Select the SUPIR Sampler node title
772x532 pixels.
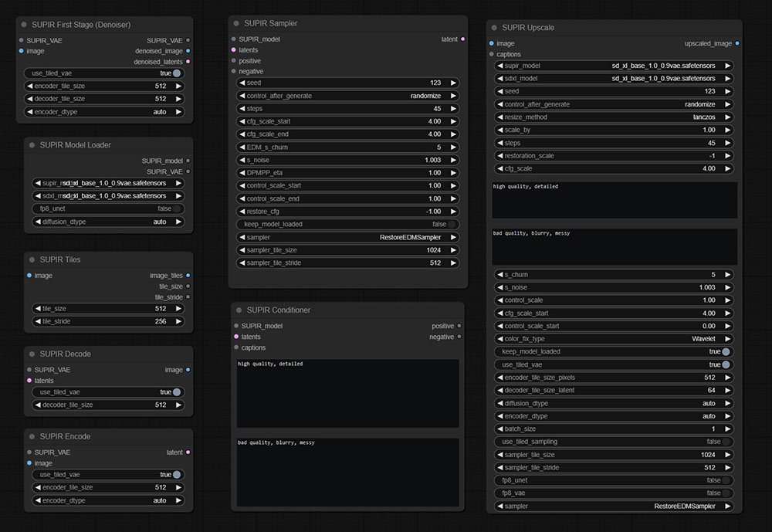tap(271, 23)
